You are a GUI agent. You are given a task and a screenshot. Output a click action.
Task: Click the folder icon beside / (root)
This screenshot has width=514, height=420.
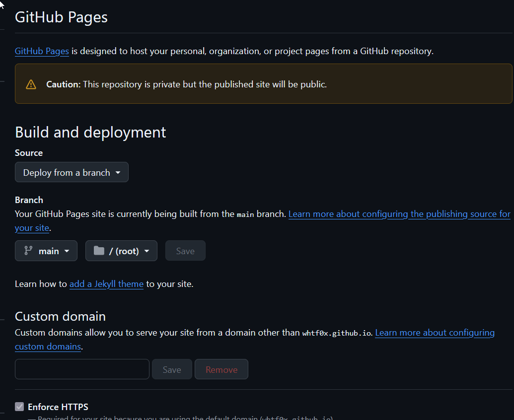(99, 251)
